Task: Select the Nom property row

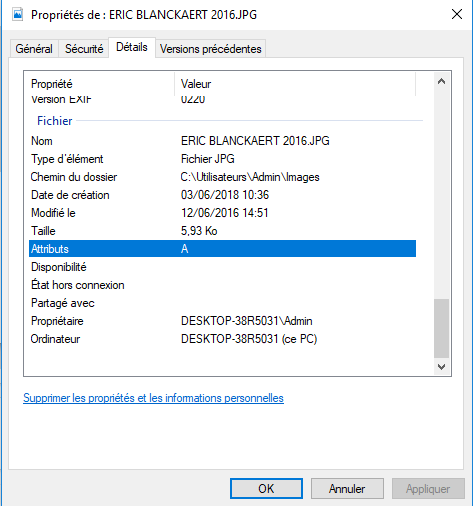Action: (x=222, y=141)
